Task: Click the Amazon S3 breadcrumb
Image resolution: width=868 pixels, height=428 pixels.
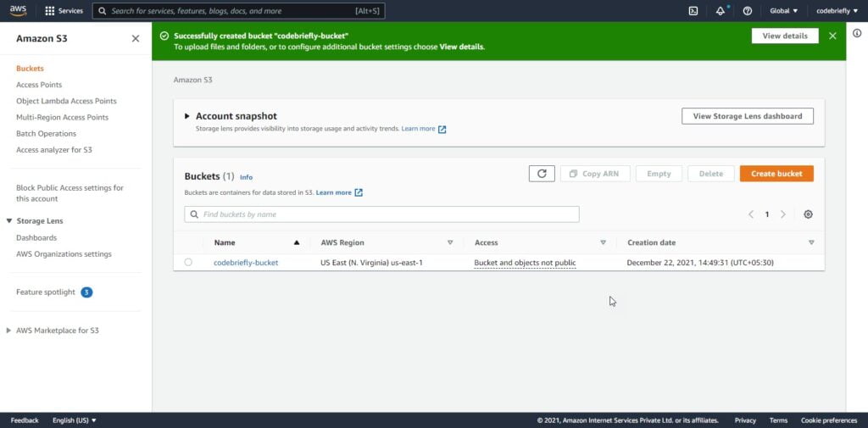Action: [x=192, y=80]
